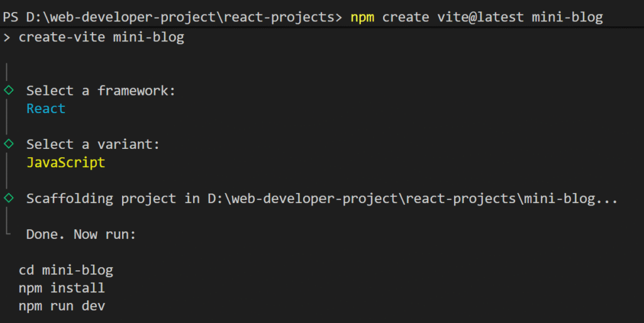Click the npm install instruction line
This screenshot has height=323, width=644.
(x=62, y=288)
